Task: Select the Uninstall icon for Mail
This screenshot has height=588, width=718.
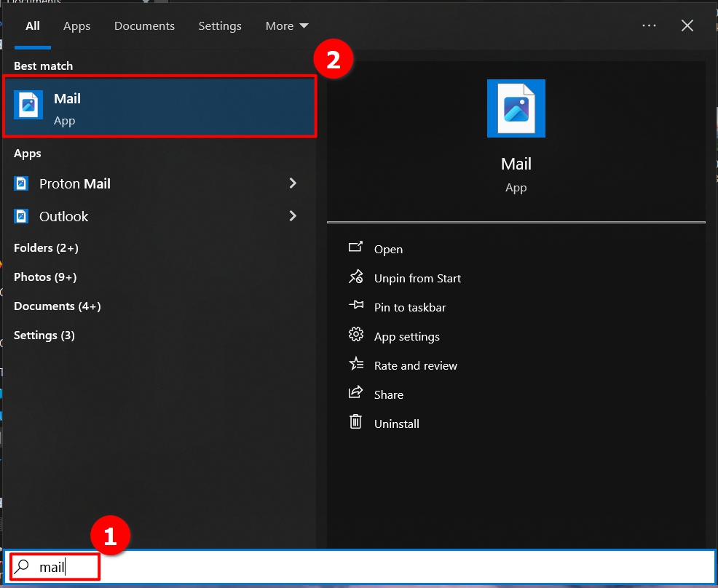Action: click(x=355, y=424)
